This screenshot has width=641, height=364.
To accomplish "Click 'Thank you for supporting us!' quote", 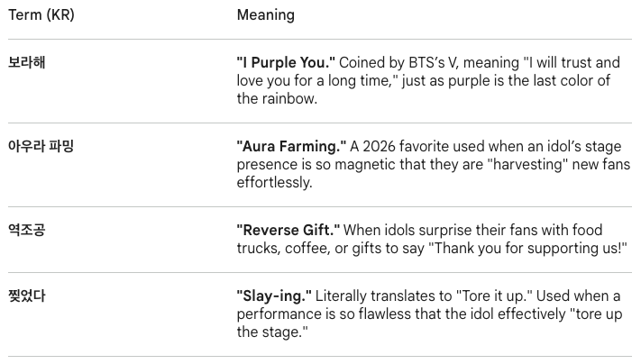I will click(527, 248).
